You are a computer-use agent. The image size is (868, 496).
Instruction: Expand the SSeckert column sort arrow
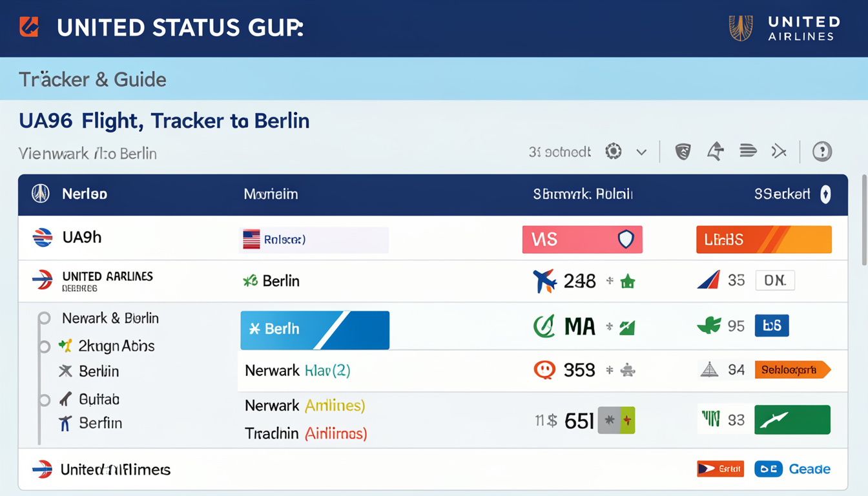tap(825, 194)
